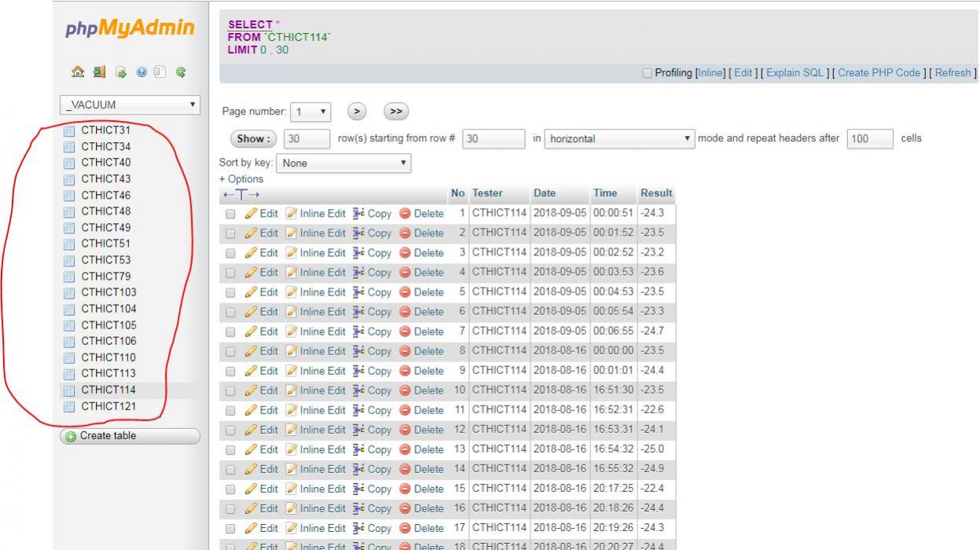The image size is (980, 550).
Task: Sort by the Time column header
Action: pyautogui.click(x=605, y=193)
